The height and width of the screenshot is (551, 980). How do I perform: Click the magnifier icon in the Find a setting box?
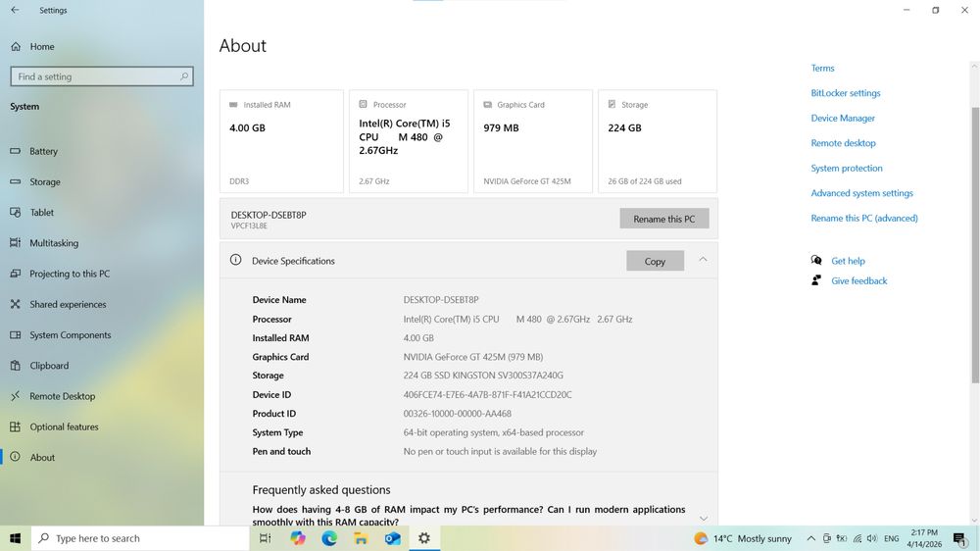(184, 76)
